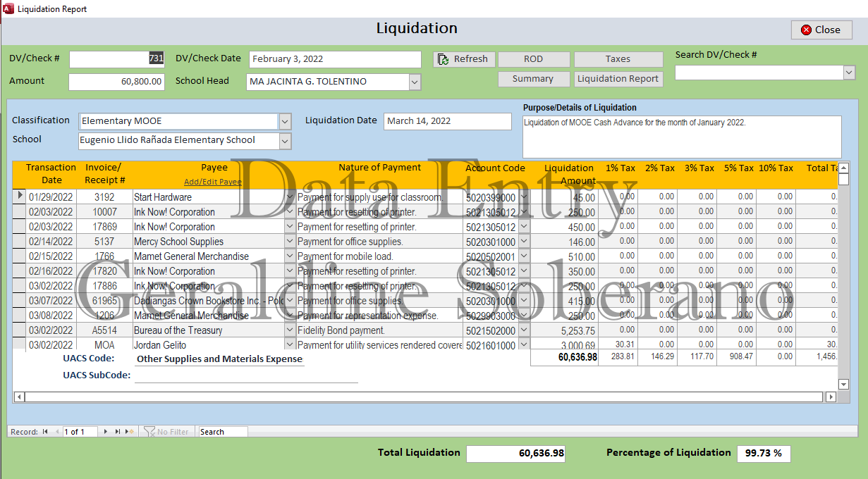Screen dimensions: 868x479
Task: Select transaction date cell 01/29/2022
Action: coord(51,197)
